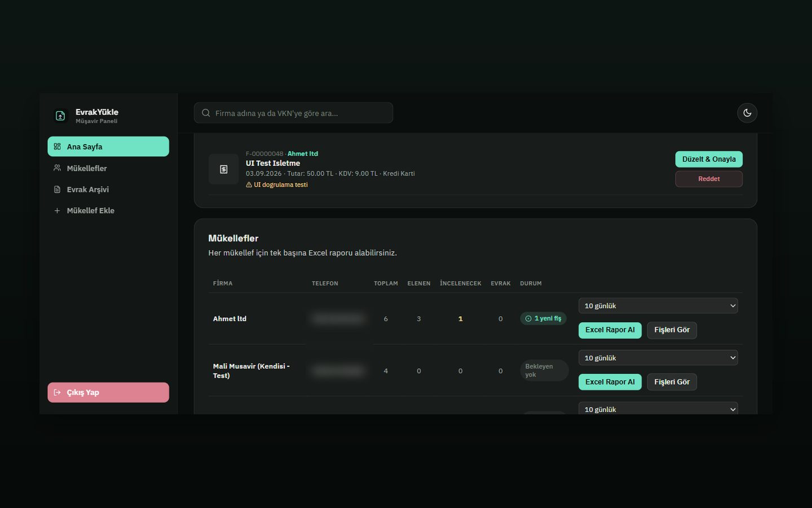Click Excel Rapor Al for Mali Musavir
This screenshot has width=812, height=508.
[x=610, y=382]
